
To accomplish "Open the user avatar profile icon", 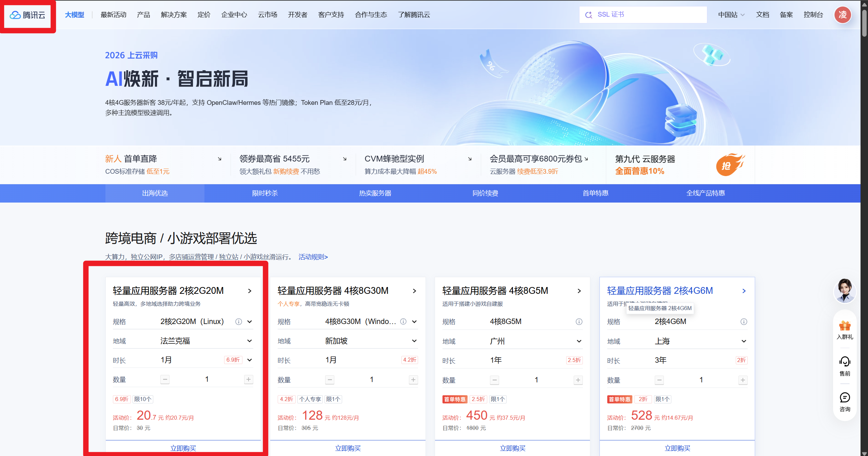I will (x=843, y=15).
